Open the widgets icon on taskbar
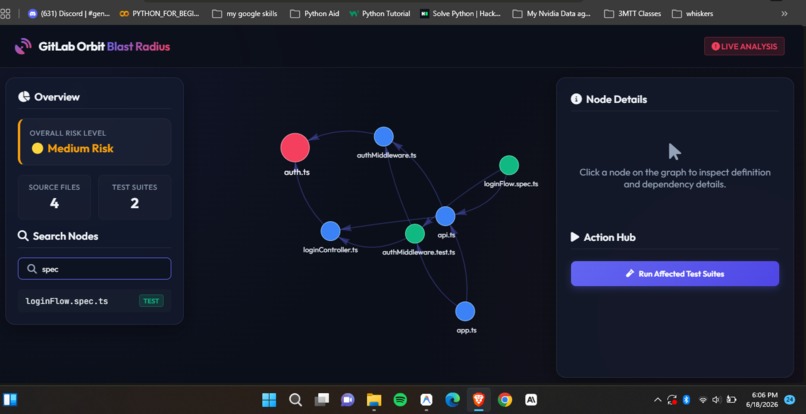 [x=10, y=400]
